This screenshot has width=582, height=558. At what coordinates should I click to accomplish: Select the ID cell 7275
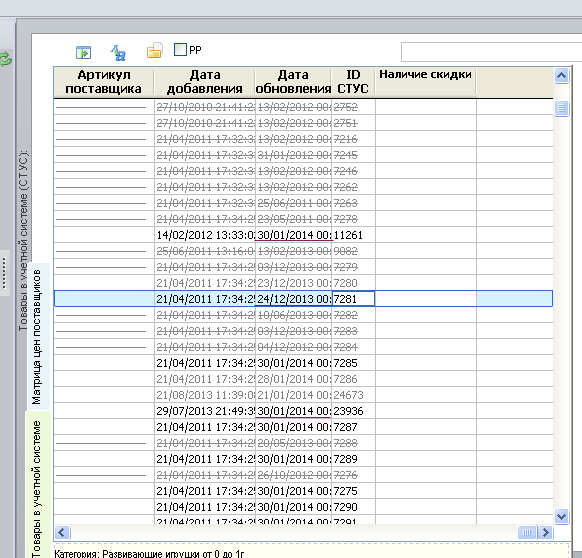coord(353,491)
